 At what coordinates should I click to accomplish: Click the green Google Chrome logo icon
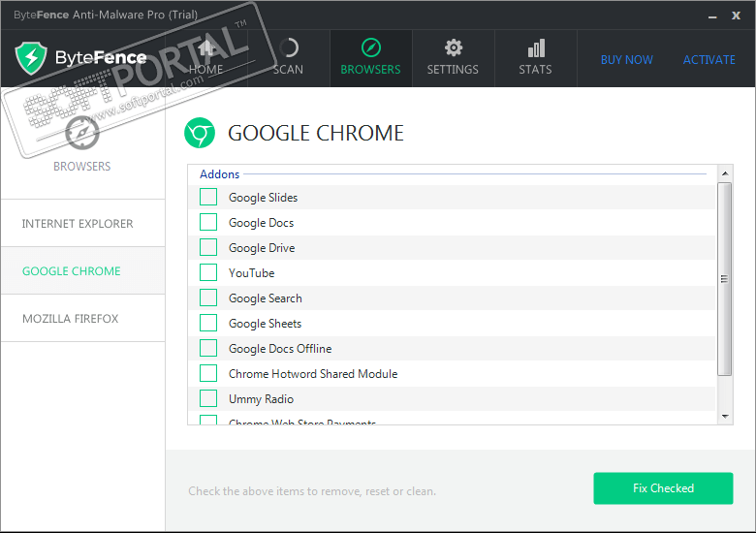(x=200, y=133)
